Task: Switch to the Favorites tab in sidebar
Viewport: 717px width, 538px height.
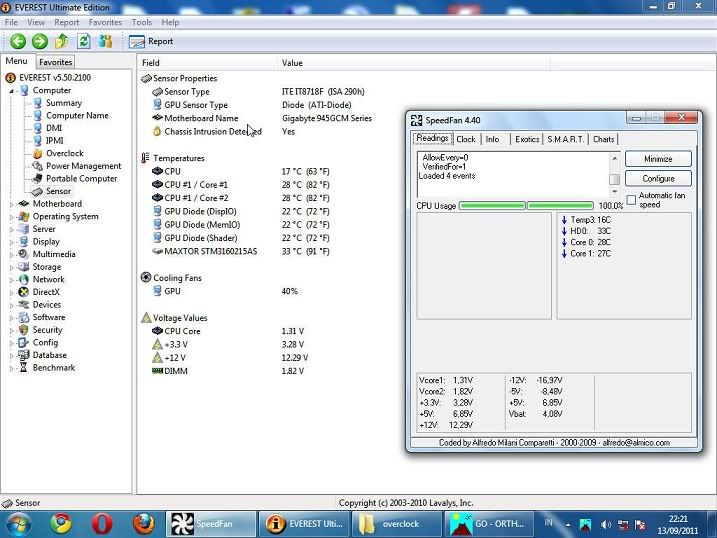Action: click(55, 62)
